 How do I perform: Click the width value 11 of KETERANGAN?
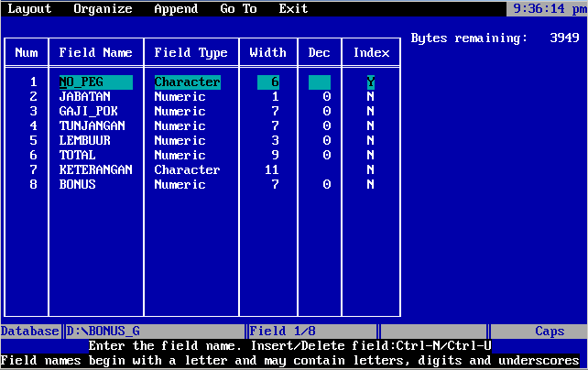(272, 169)
